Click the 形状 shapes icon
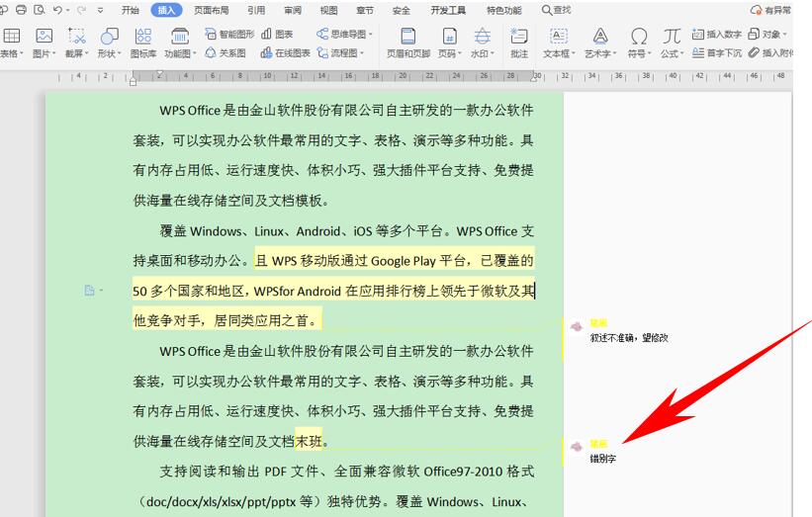 (109, 36)
